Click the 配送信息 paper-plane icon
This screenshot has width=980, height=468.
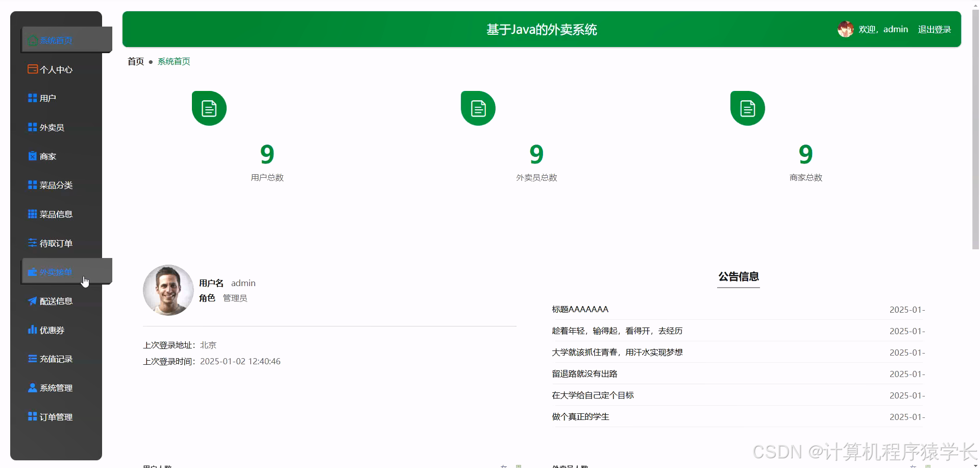(x=32, y=301)
